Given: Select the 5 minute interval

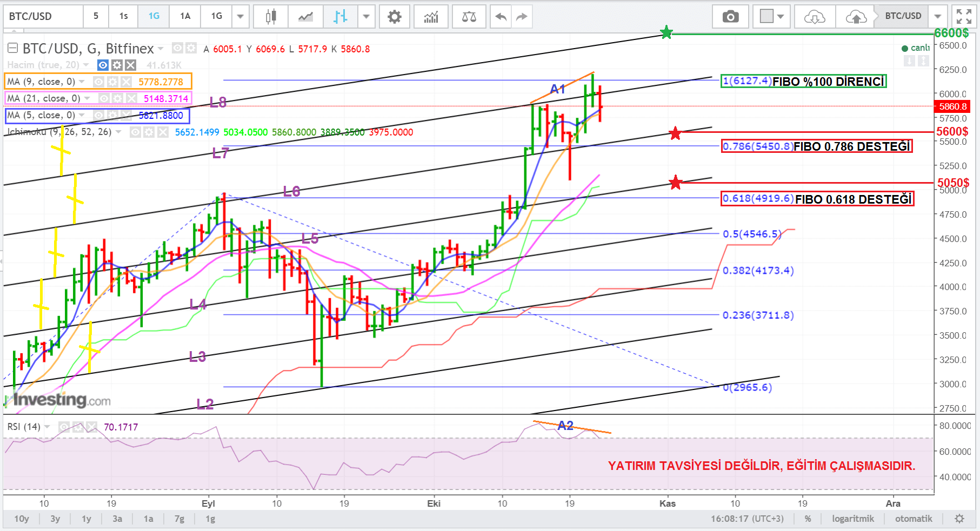Looking at the screenshot, I should click(96, 17).
